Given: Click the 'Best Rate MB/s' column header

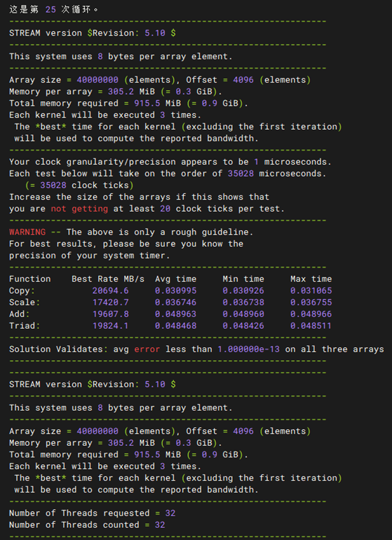Looking at the screenshot, I should tap(108, 279).
